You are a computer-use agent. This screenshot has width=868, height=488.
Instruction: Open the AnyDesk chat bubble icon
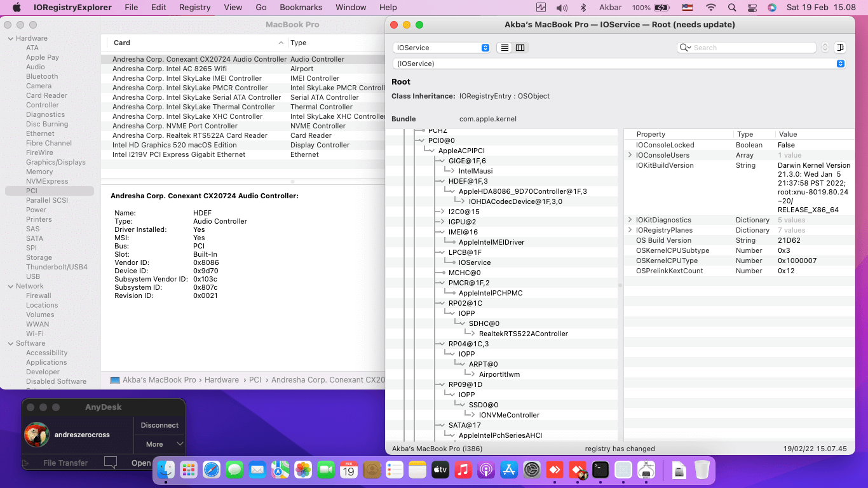(111, 463)
